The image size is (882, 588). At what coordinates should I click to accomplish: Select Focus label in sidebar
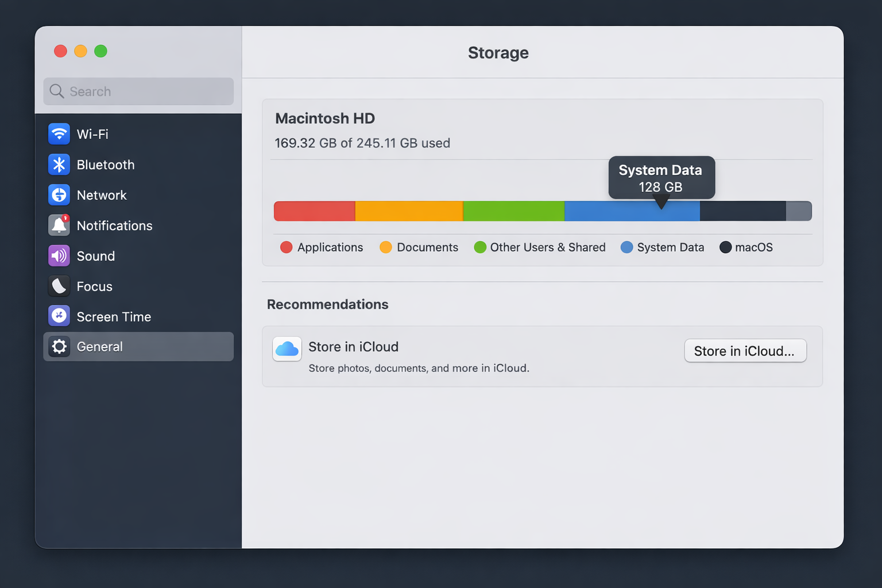click(95, 287)
